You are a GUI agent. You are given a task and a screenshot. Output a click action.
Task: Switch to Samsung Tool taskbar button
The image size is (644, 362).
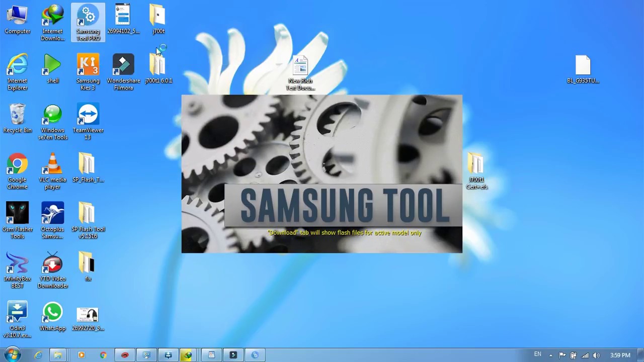[255, 355]
